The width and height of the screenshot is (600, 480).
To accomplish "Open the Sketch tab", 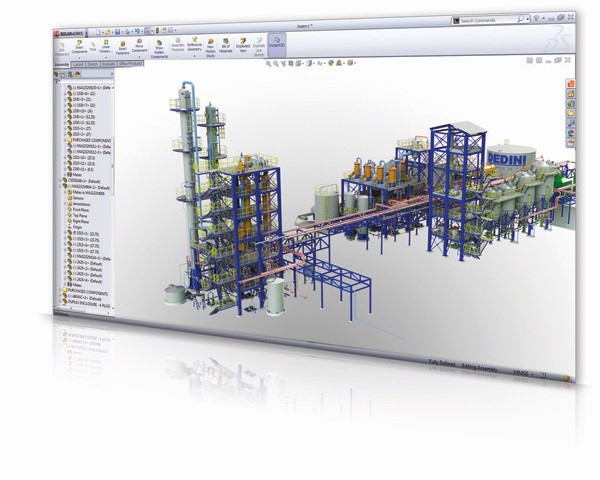I will pos(92,63).
